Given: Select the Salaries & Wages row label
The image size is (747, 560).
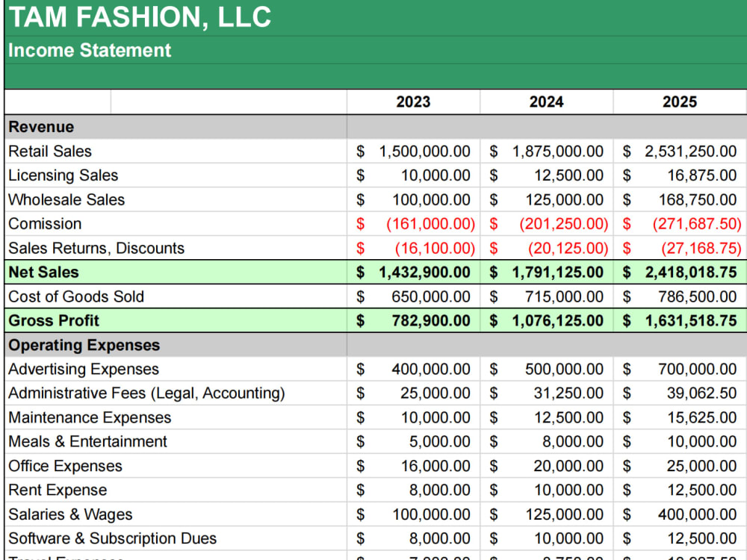Looking at the screenshot, I should [70, 514].
